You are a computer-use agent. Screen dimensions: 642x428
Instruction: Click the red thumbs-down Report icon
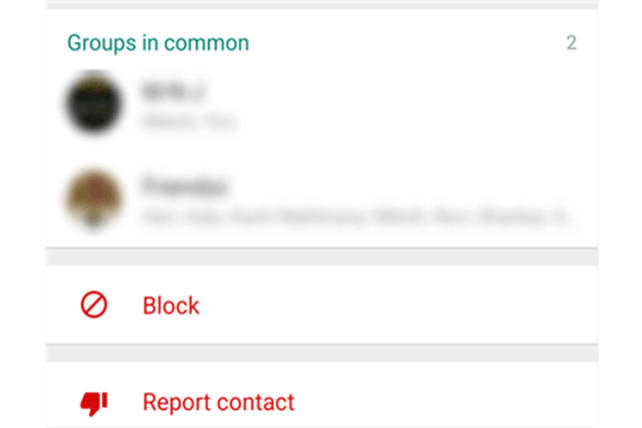coord(94,403)
